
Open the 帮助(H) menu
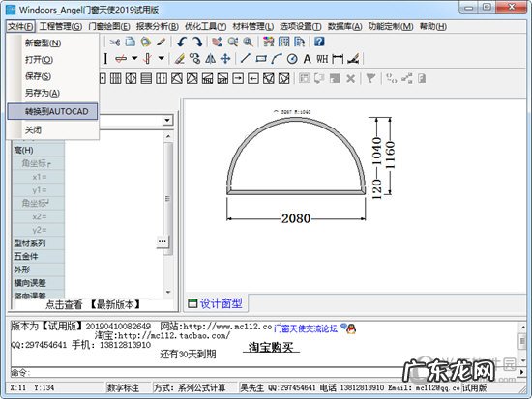click(x=433, y=26)
